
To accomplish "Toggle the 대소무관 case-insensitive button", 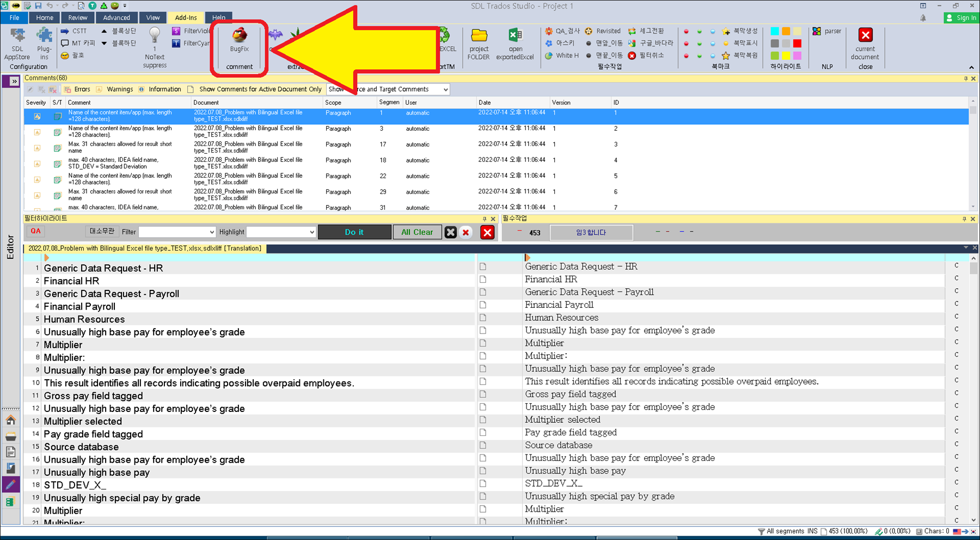I will point(102,232).
